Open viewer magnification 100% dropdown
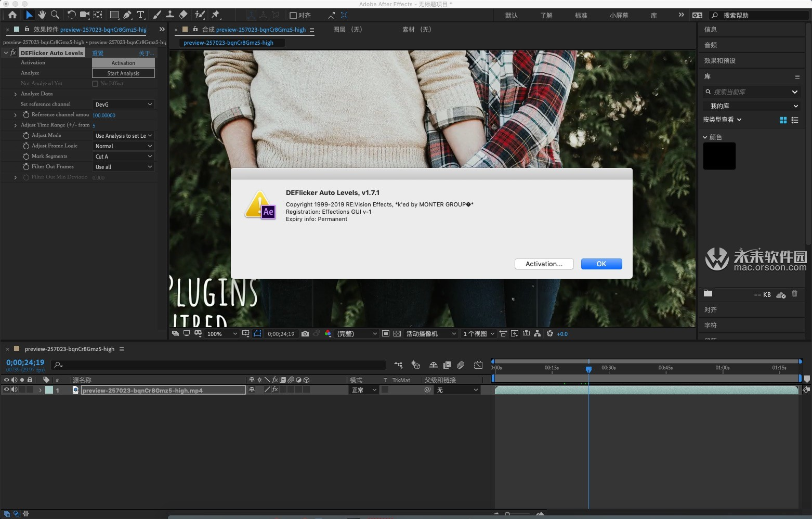 click(x=222, y=334)
